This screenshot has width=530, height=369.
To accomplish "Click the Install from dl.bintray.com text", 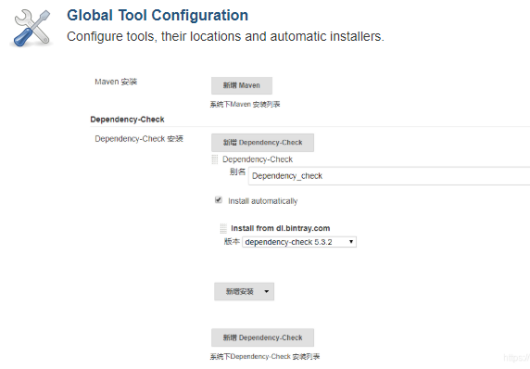I will point(281,228).
